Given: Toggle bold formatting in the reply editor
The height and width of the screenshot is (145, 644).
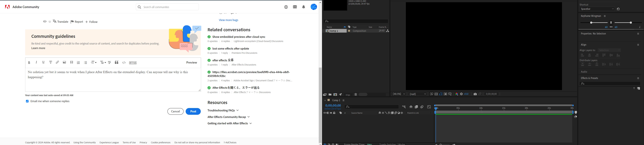Looking at the screenshot, I should tap(29, 63).
